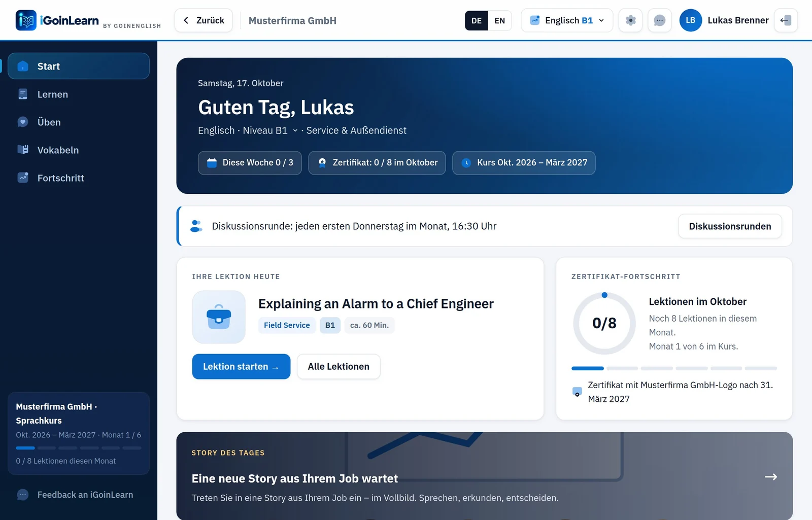Click the chart icon beside Fortschritt

click(23, 178)
